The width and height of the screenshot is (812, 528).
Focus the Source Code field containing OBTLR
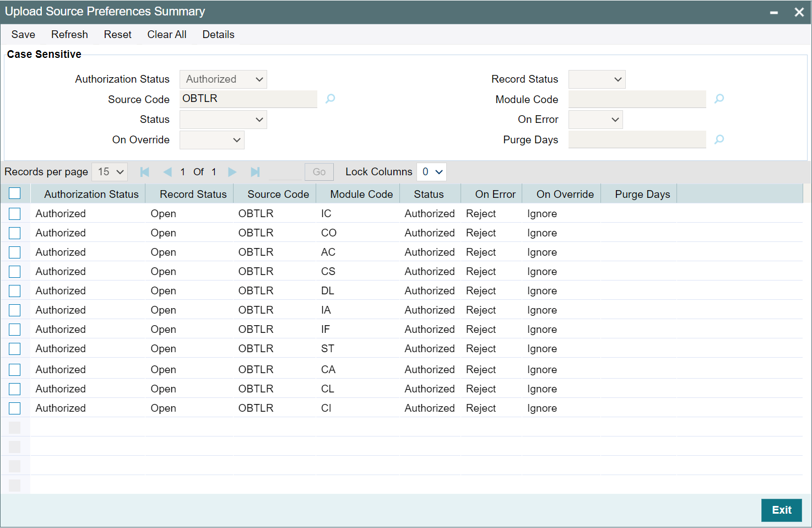point(248,99)
